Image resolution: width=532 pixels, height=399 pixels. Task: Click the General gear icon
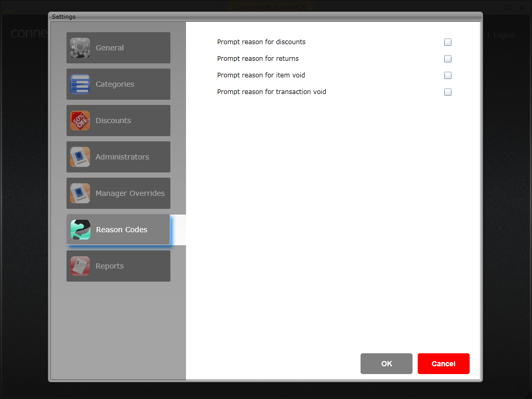pyautogui.click(x=80, y=48)
